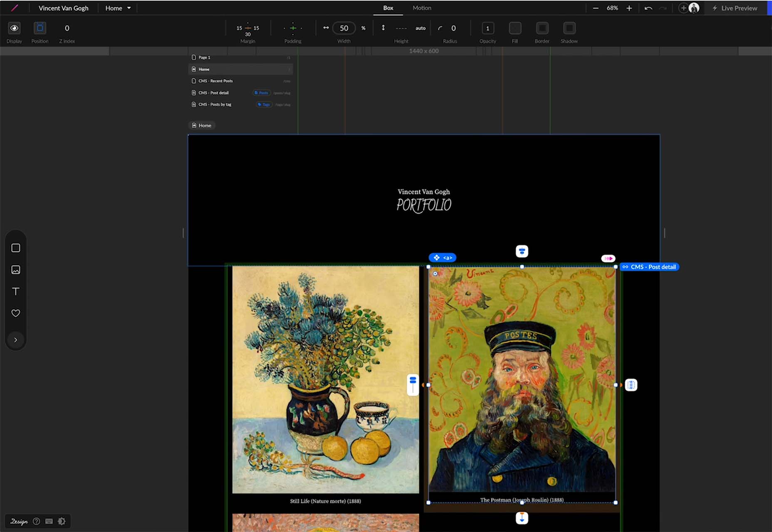Select Page 1 in pages list

pos(241,57)
